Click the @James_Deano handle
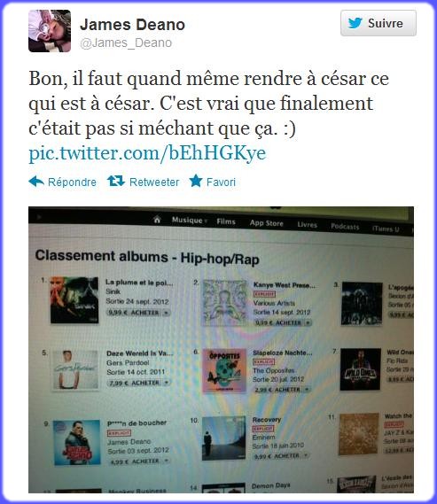437x504 pixels. pyautogui.click(x=126, y=43)
